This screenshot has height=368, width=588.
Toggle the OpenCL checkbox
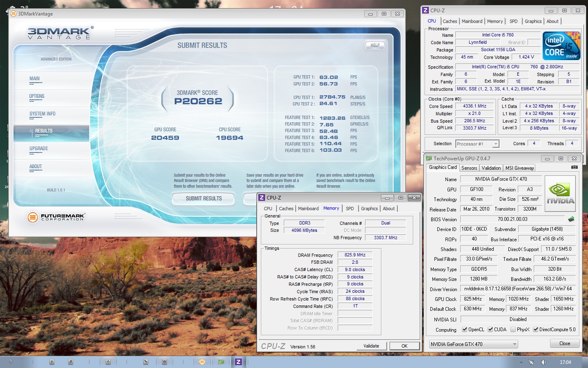click(x=465, y=330)
